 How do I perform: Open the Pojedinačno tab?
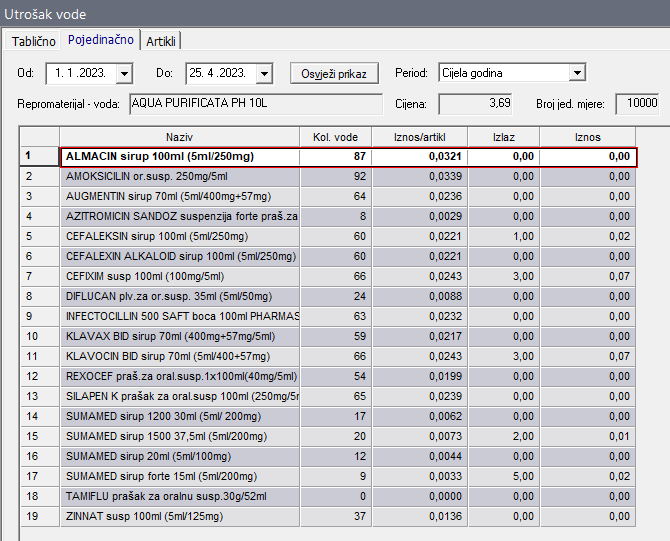[100, 41]
